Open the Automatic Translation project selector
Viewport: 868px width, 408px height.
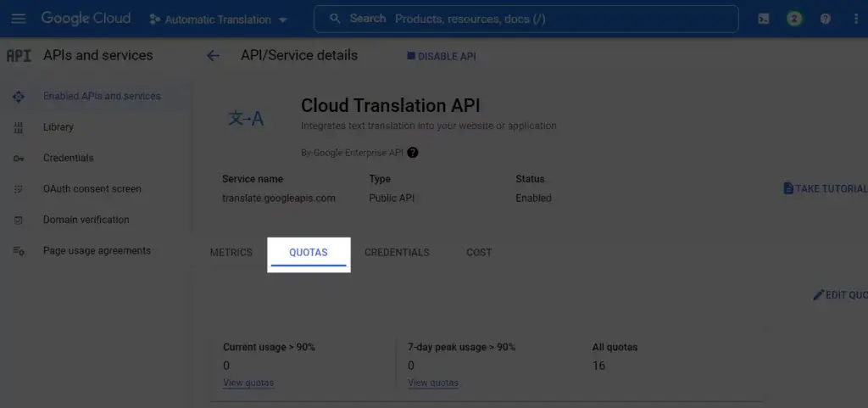coord(219,19)
